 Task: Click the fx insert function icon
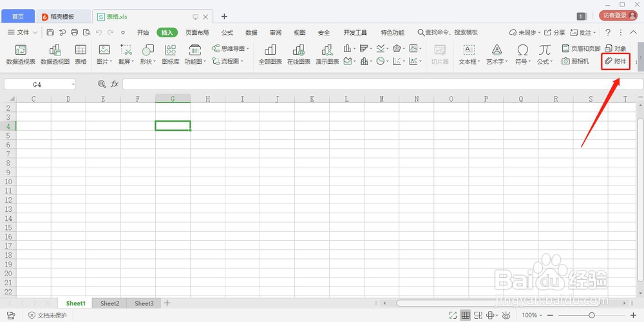(115, 84)
